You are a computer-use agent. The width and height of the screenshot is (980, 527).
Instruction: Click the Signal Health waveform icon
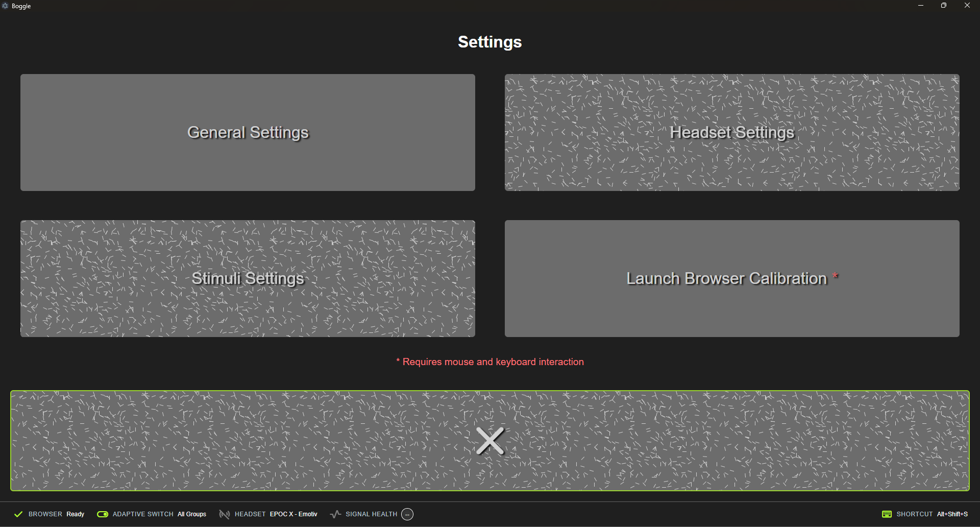click(335, 514)
